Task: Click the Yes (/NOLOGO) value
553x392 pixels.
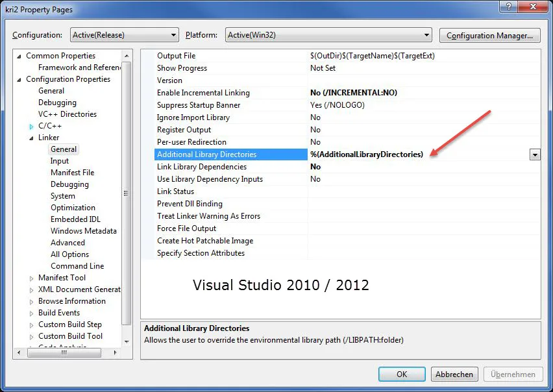Action: point(338,105)
